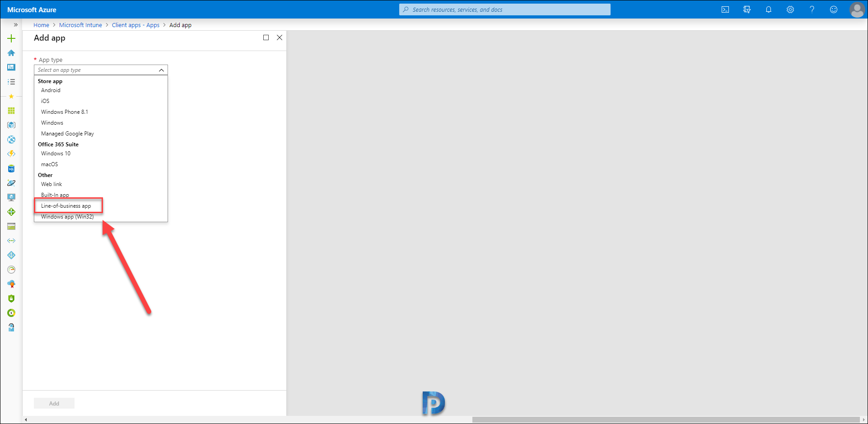The width and height of the screenshot is (868, 424).
Task: Go to the Home breadcrumb link
Action: tap(41, 25)
